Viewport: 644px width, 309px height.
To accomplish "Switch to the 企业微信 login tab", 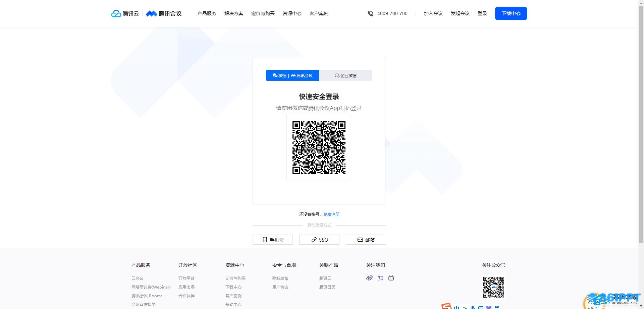I will [x=345, y=75].
